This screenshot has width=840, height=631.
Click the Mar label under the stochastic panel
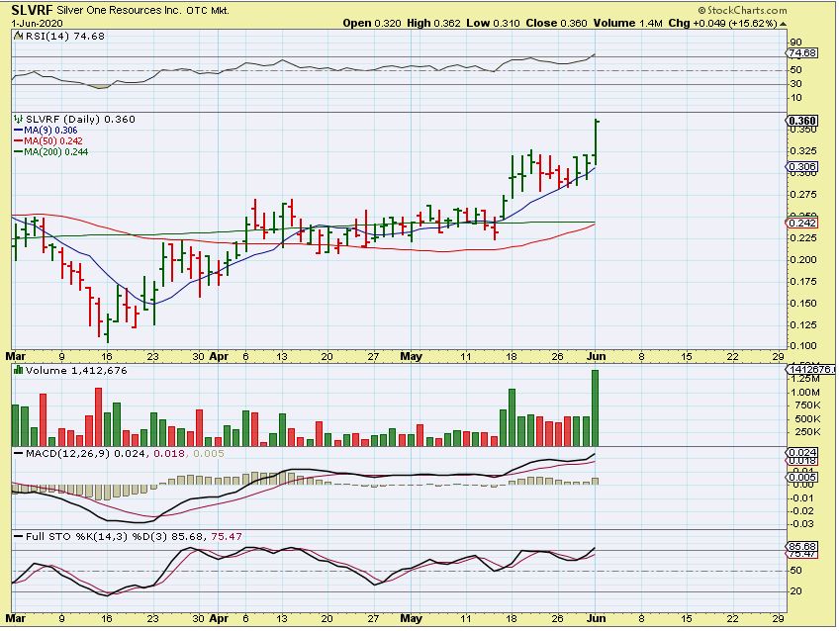[16, 618]
